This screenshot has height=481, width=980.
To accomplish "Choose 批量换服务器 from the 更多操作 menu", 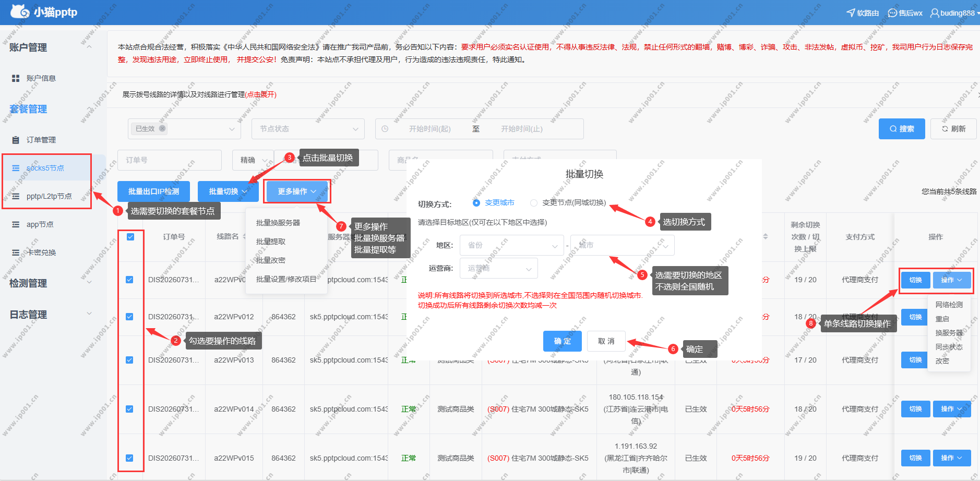I will [278, 223].
